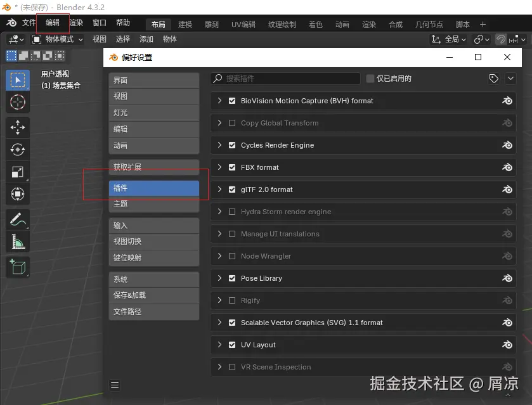Open the 系统 preferences section

point(154,280)
